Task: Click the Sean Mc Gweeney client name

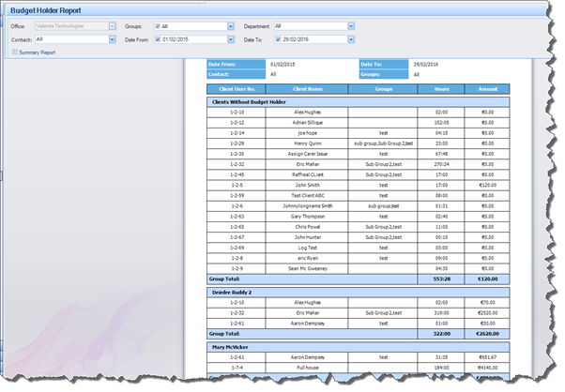Action: pos(307,269)
